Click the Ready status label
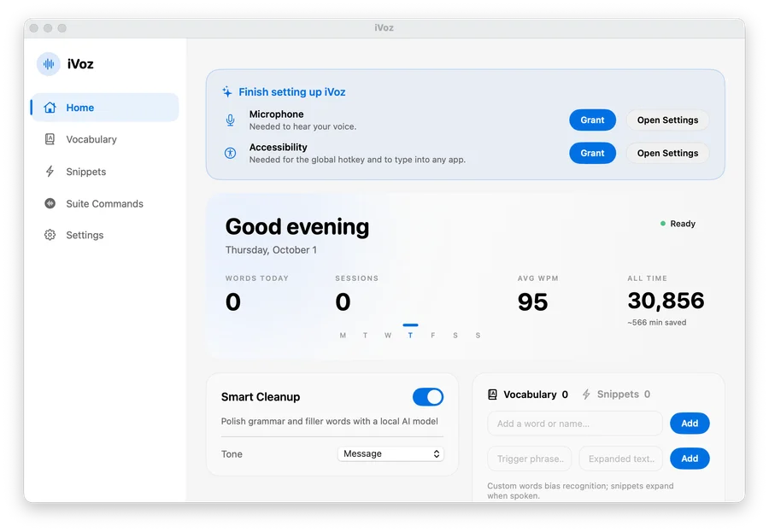The image size is (769, 532). coord(683,224)
